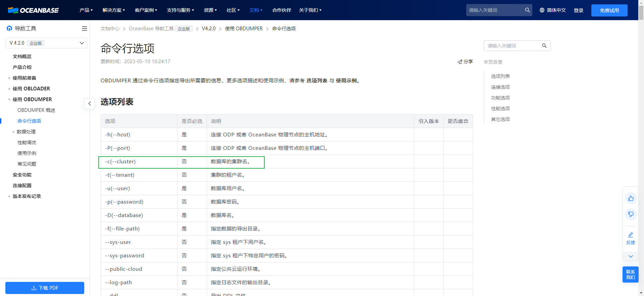The height and width of the screenshot is (296, 644).
Task: Jump to 连接选项 in the page contents
Action: (500, 87)
